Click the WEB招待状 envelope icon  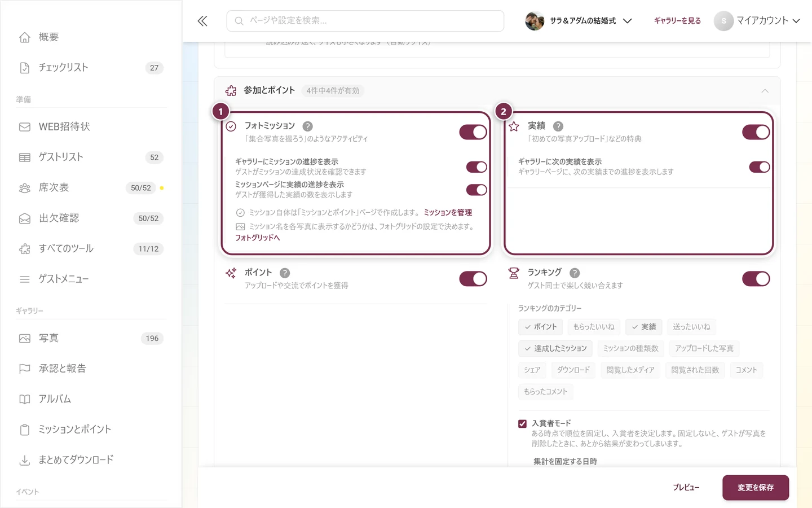click(25, 127)
